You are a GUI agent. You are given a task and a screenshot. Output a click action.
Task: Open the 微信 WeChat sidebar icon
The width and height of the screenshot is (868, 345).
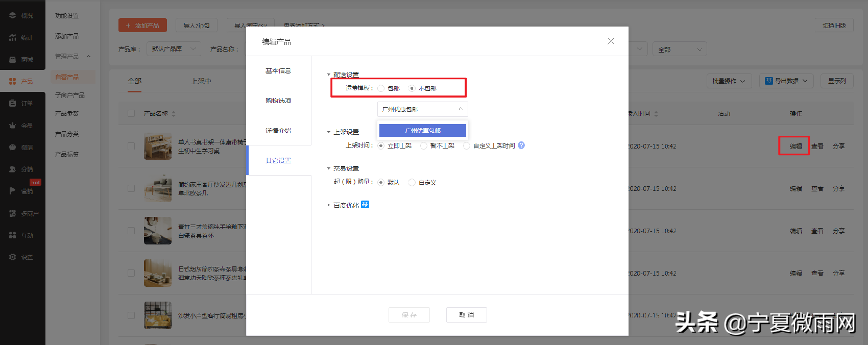(x=12, y=147)
